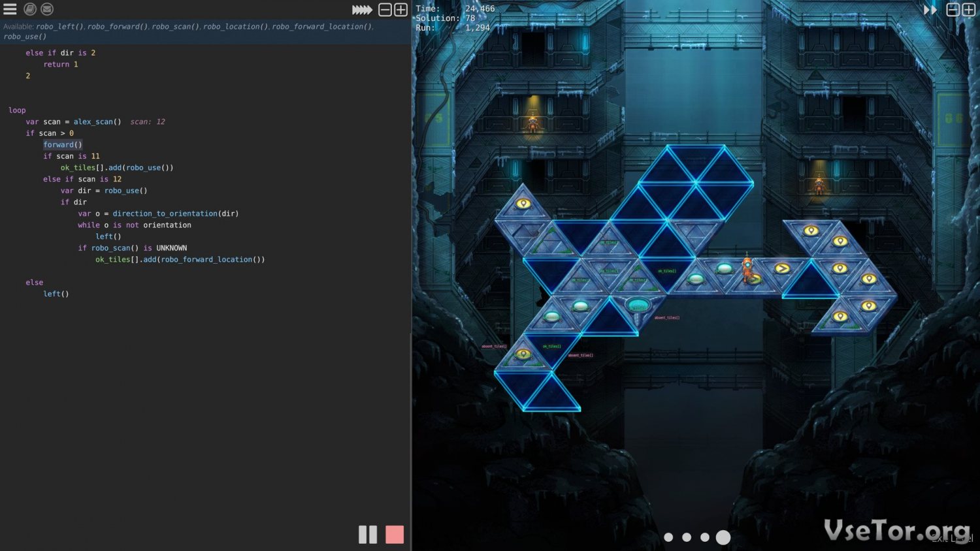
Task: Click the game fast-forward double arrow
Action: click(930, 10)
